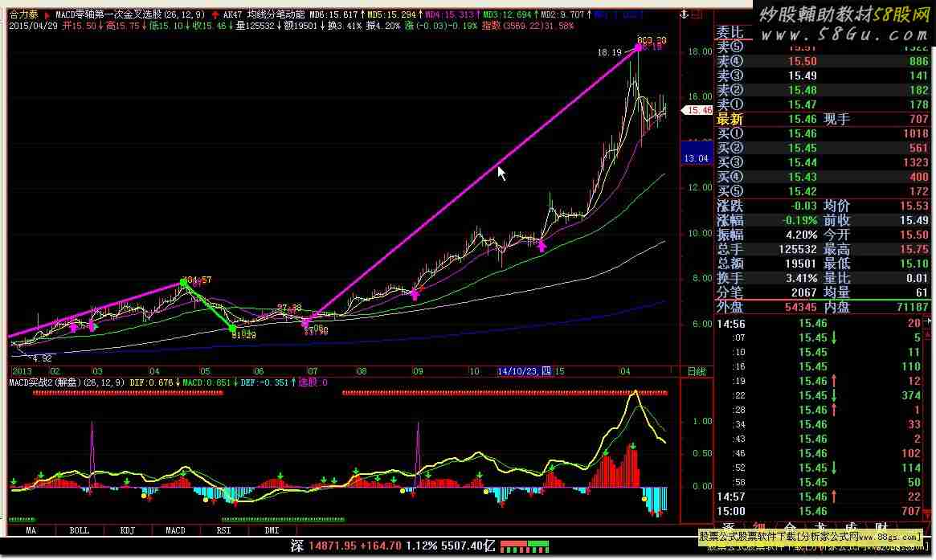Click the MACD实战2(解盘) sub-chart title
This screenshot has height=560, width=936.
[x=67, y=382]
